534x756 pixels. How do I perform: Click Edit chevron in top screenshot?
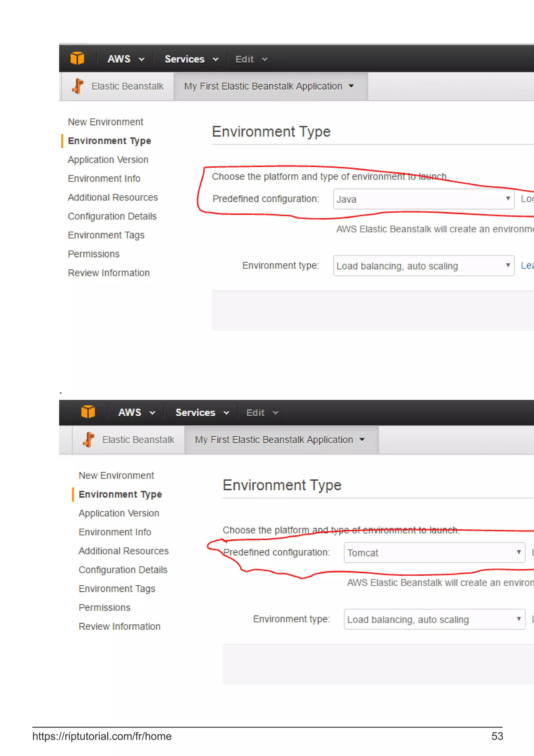[265, 59]
